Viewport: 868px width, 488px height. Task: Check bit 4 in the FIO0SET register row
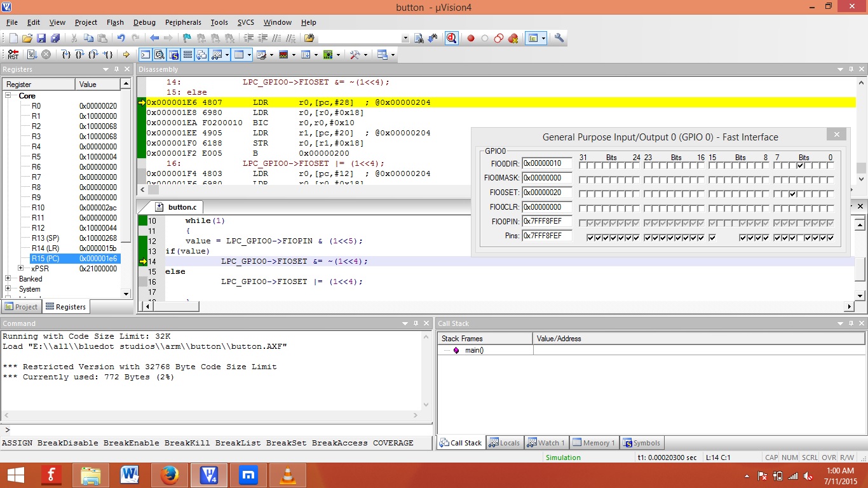pos(800,194)
